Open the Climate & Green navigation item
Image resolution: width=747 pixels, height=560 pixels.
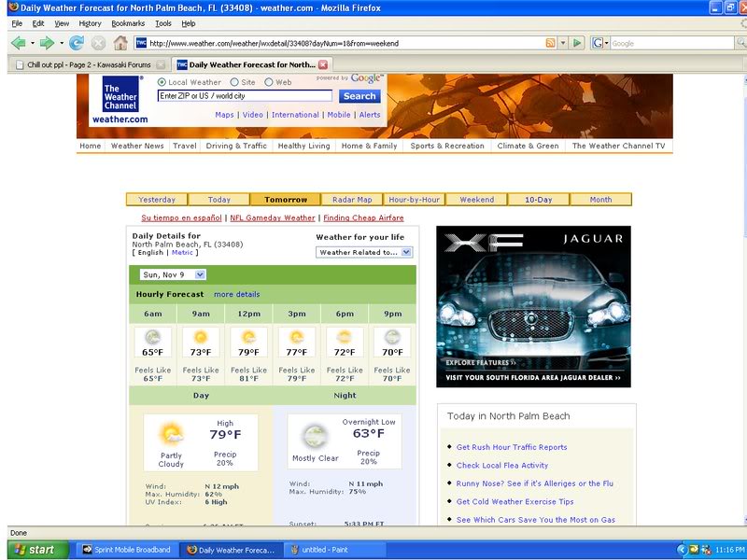[528, 146]
